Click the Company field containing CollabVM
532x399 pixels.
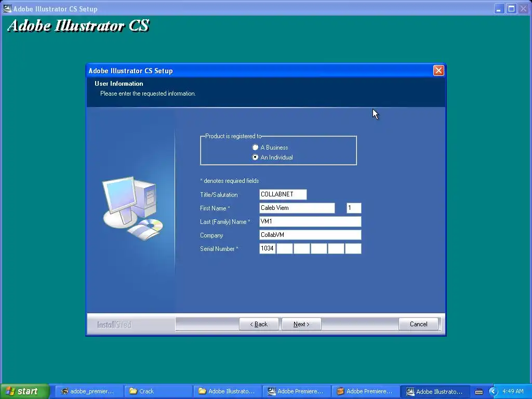tap(311, 235)
